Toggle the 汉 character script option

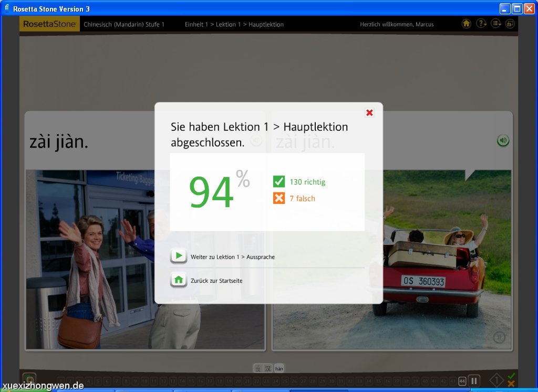coord(268,368)
